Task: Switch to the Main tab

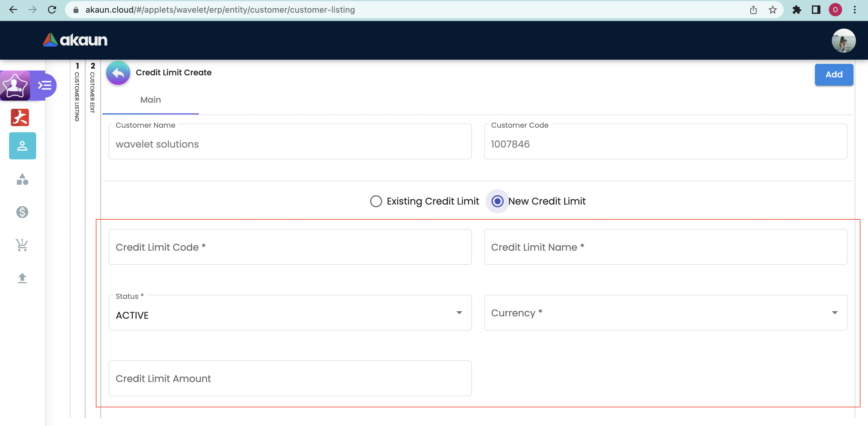Action: tap(151, 100)
